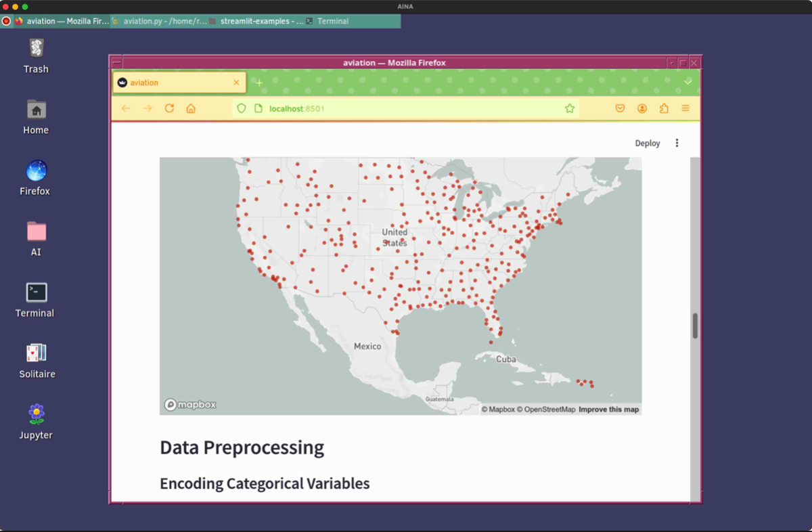Click the page's vertical scrollbar thumb
Screen dimensions: 812x532
pos(695,326)
